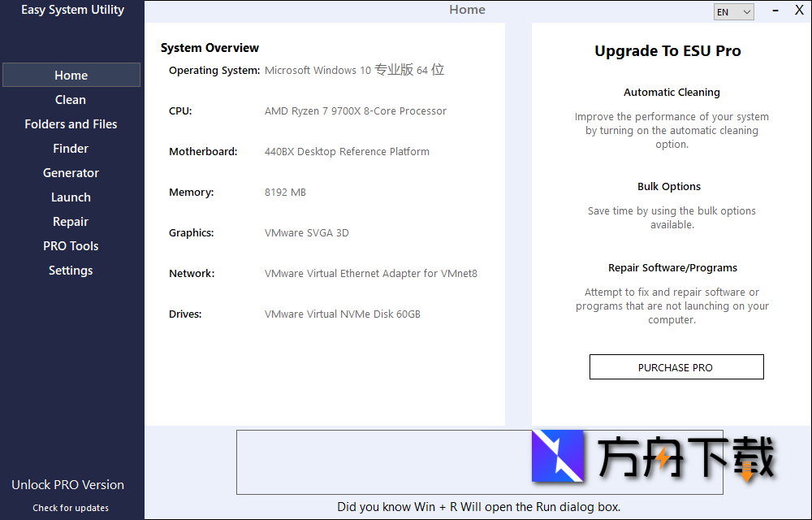The height and width of the screenshot is (520, 812).
Task: Select the Home sidebar item
Action: pyautogui.click(x=70, y=75)
